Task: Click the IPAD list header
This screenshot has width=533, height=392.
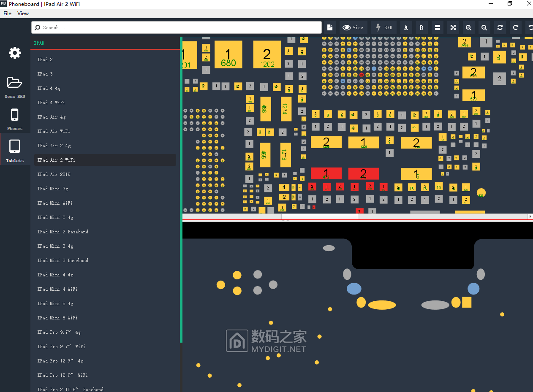Action: tap(105, 43)
